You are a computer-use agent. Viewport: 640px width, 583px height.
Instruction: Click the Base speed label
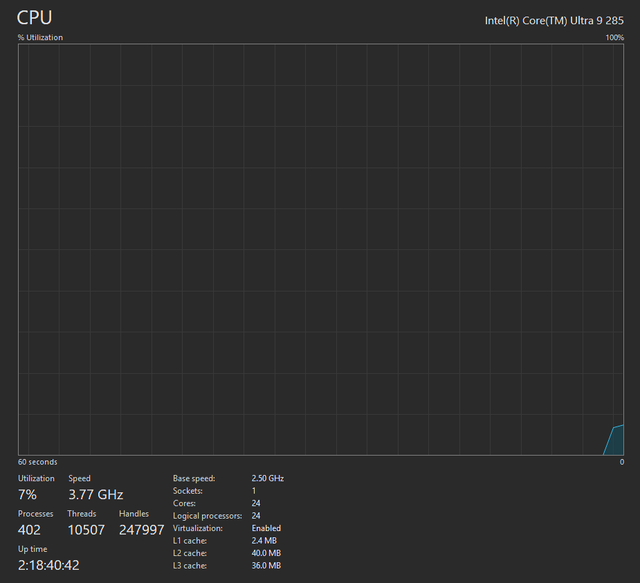194,478
